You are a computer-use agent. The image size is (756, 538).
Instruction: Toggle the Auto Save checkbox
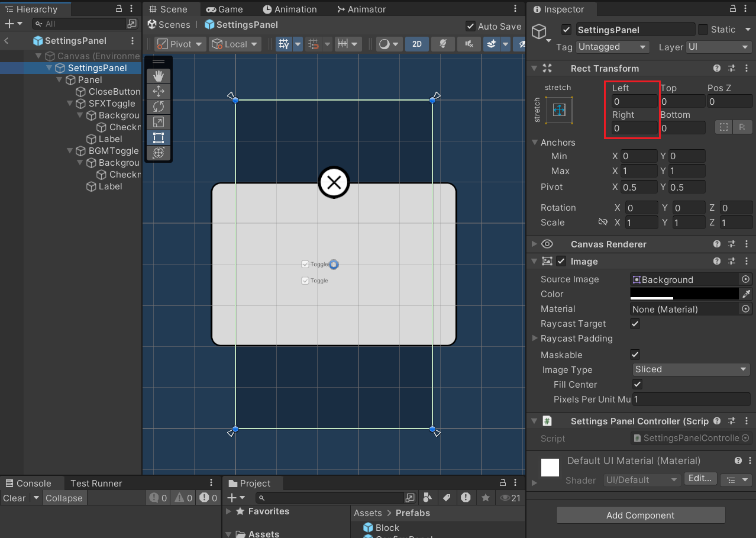click(x=470, y=26)
